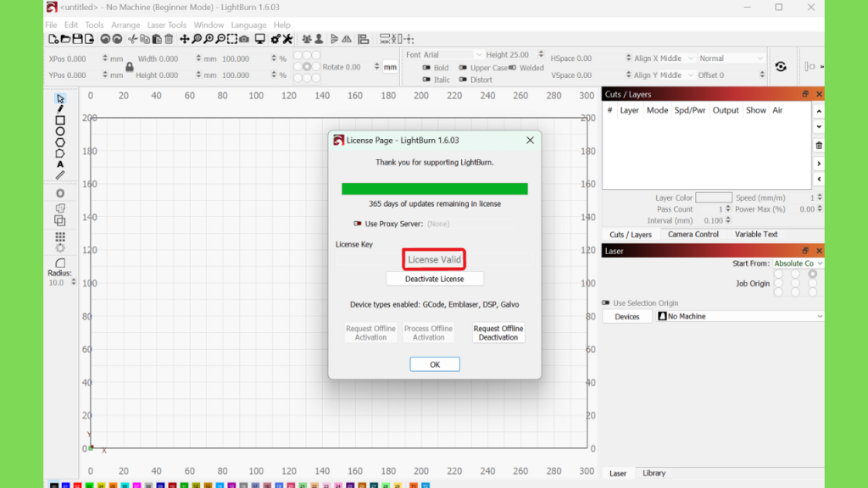The image size is (868, 488).
Task: Select the Text tool
Action: [60, 164]
